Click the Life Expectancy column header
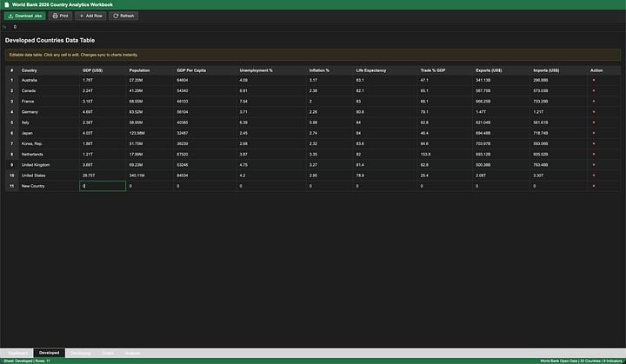 (x=385, y=70)
